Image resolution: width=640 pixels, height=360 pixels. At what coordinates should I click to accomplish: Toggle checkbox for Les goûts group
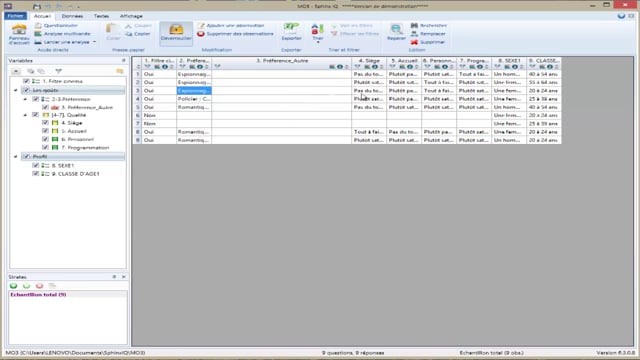[x=27, y=90]
